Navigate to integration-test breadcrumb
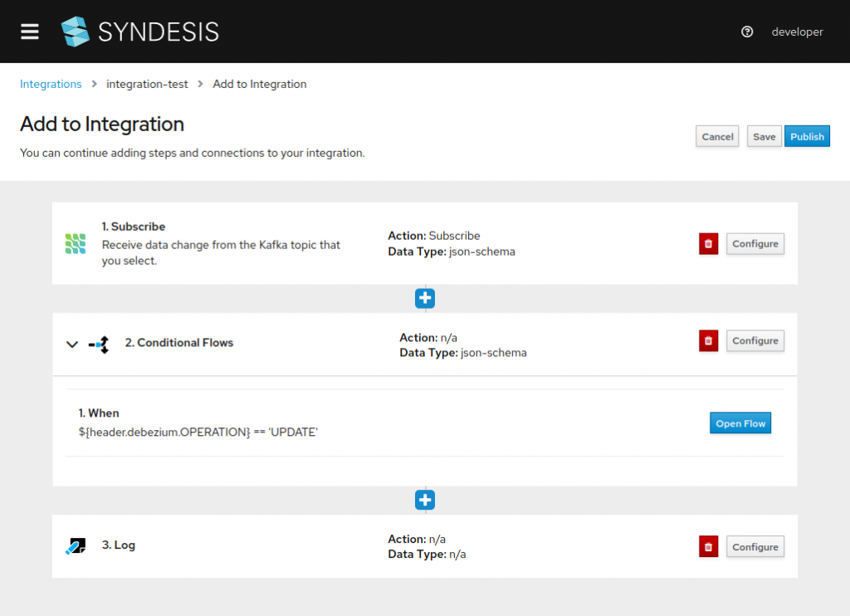Screen dimensions: 850x616 147,84
